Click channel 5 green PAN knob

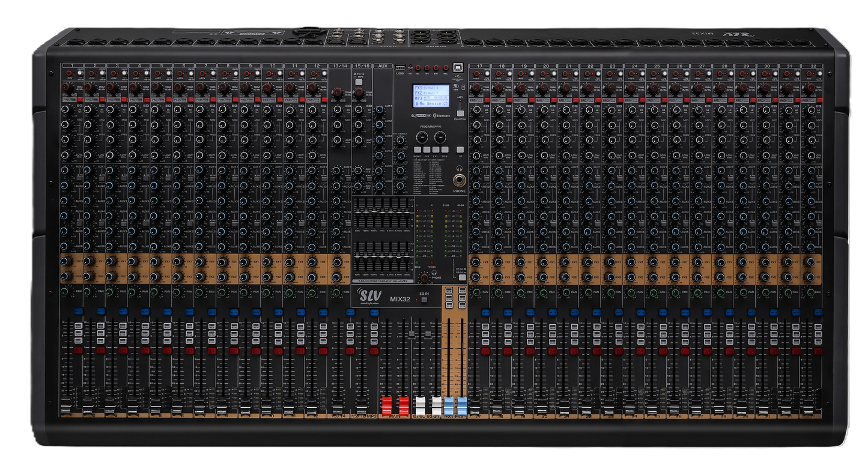coord(154,292)
